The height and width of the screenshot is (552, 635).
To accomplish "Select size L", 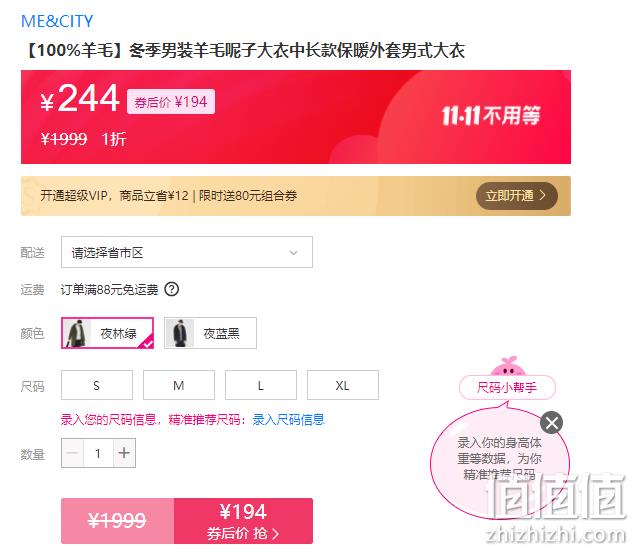I will (x=261, y=385).
